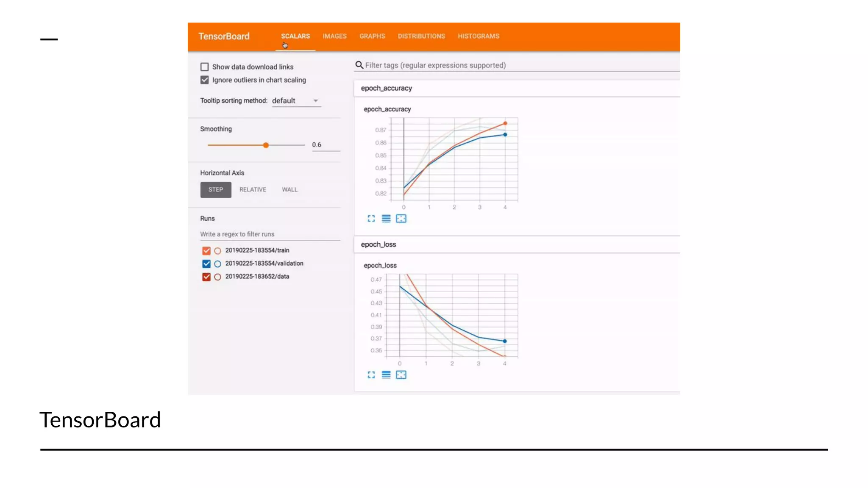Open the Graphs tab
Viewport: 868px width, 488px height.
[x=372, y=36]
